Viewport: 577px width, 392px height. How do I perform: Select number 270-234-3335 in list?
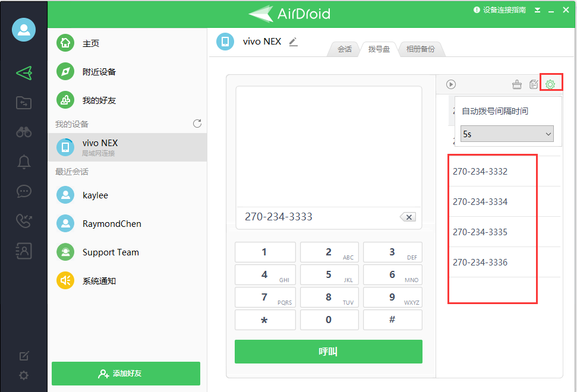(x=505, y=232)
